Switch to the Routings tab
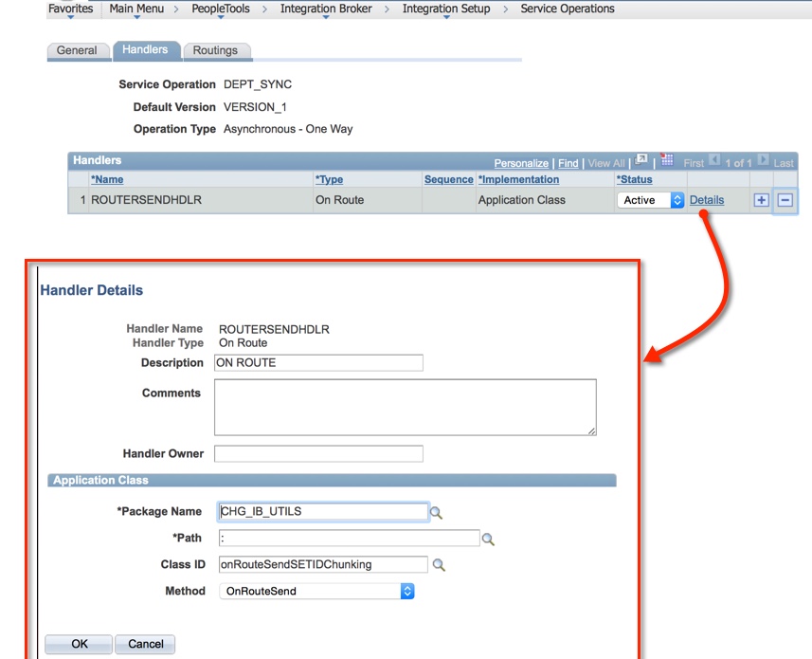This screenshot has width=812, height=659. tap(216, 50)
